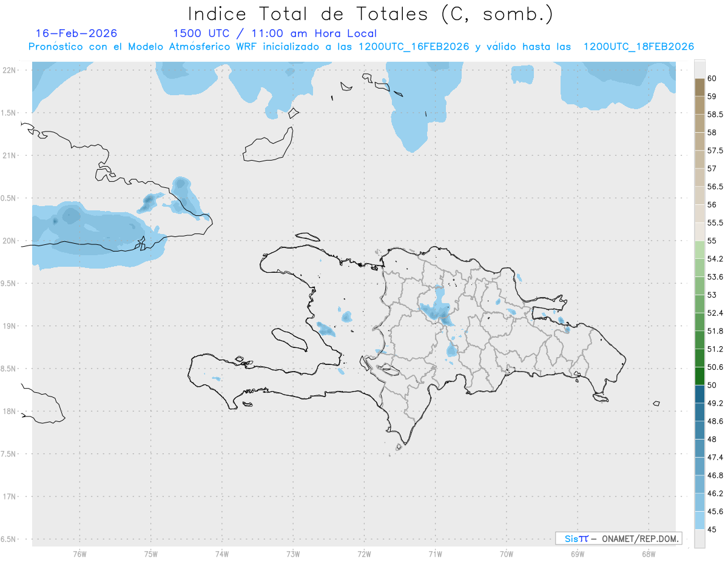
Task: Click legend color band between 50 and 50.6
Action: click(699, 376)
